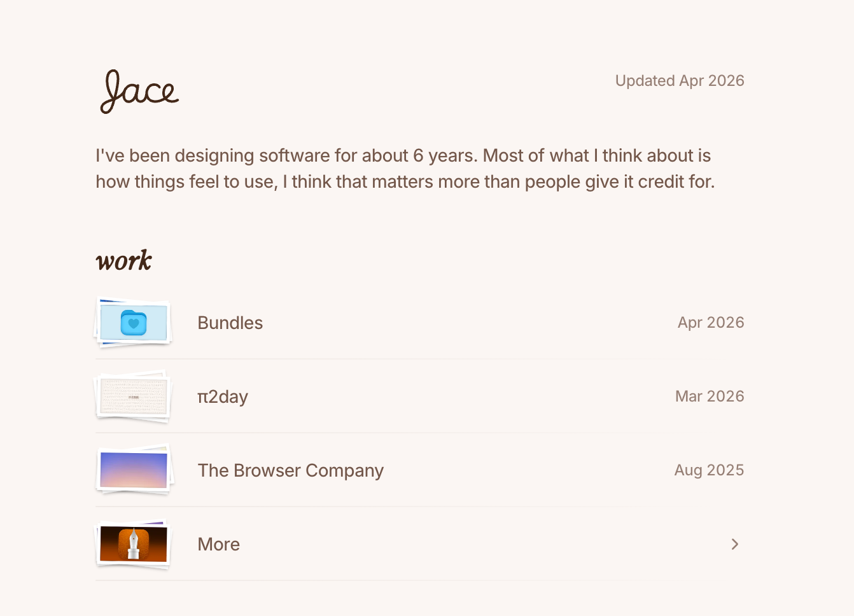The image size is (854, 616).
Task: Click the intro paragraph about designing software
Action: [405, 169]
